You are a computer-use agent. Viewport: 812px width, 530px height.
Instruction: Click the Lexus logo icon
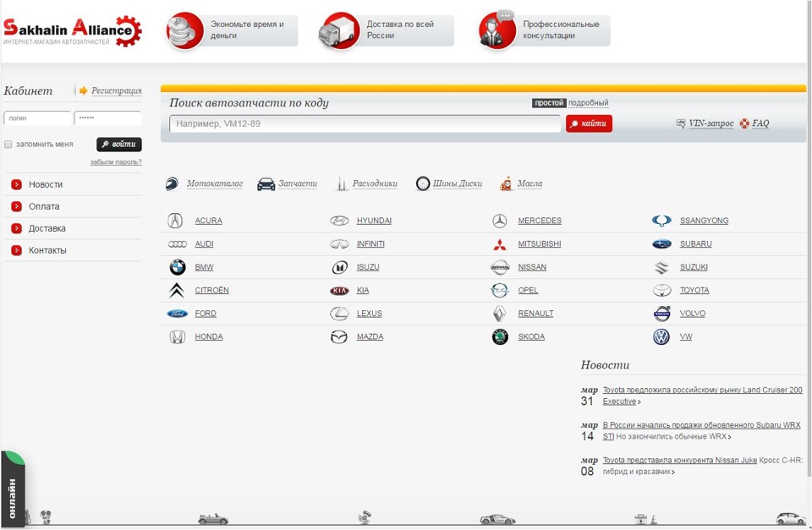(x=340, y=314)
